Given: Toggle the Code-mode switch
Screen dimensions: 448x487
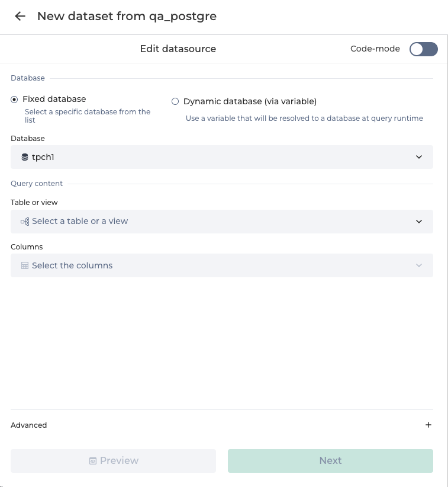Looking at the screenshot, I should pos(423,49).
